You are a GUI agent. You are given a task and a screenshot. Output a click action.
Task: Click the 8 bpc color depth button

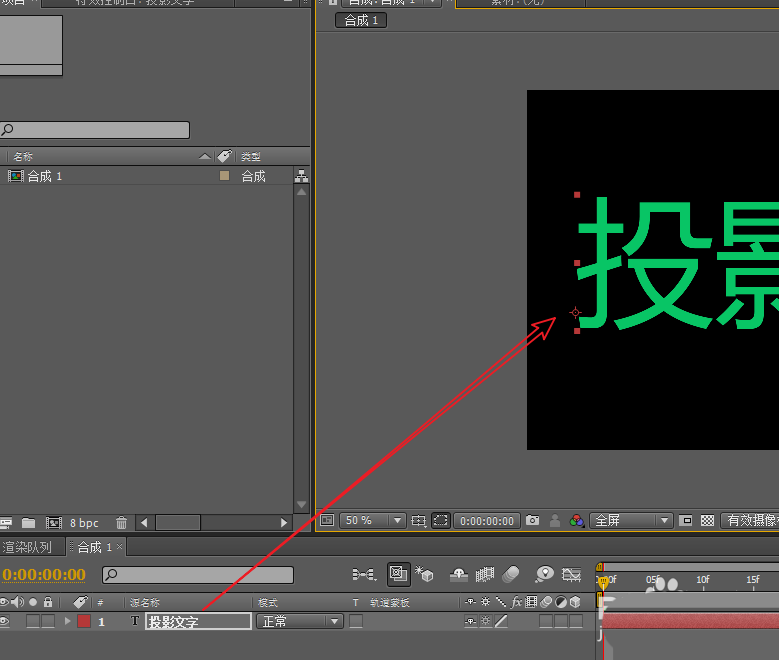(84, 523)
